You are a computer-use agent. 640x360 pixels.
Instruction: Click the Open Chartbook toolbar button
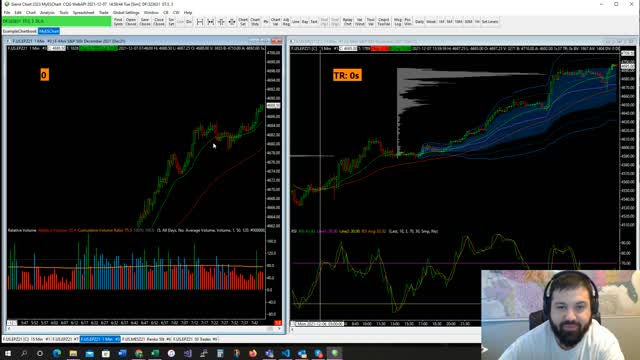click(131, 22)
